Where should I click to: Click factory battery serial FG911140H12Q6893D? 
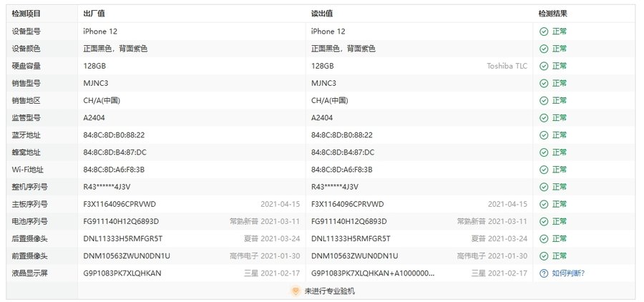121,221
